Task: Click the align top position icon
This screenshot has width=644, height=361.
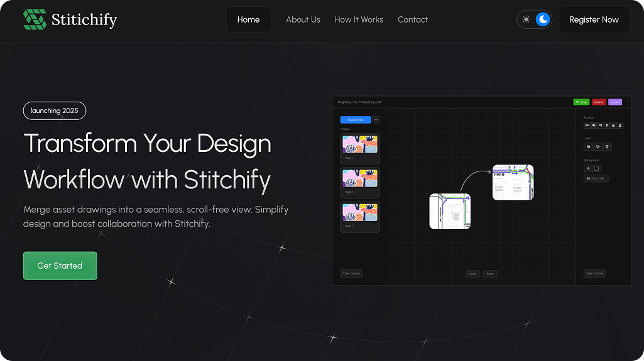Action: [x=607, y=126]
